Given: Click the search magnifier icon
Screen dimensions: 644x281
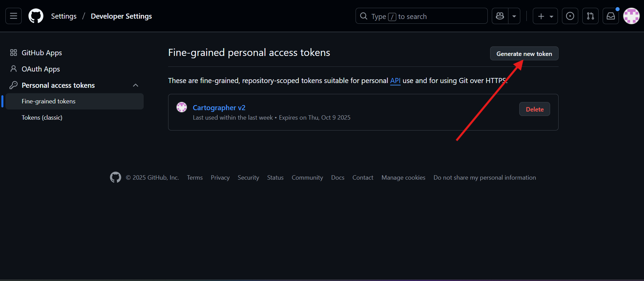Looking at the screenshot, I should coord(364,16).
